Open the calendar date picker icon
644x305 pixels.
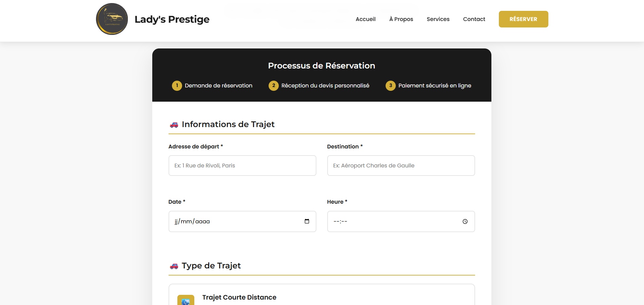(307, 221)
